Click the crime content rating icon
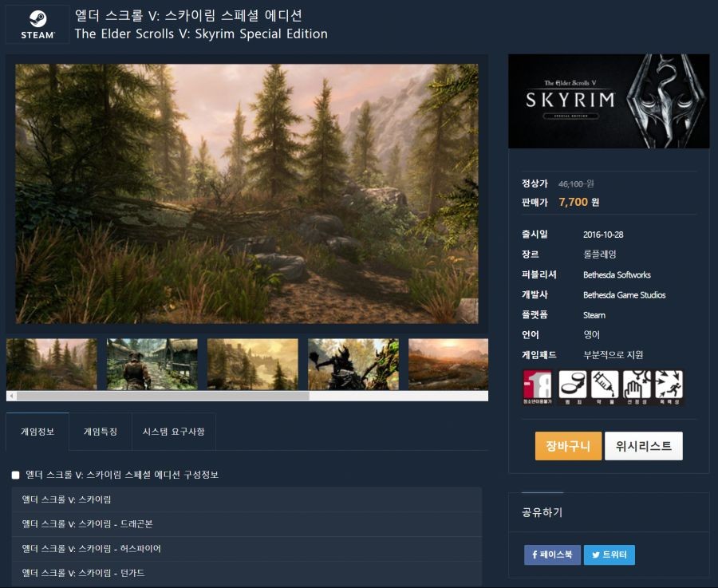 tap(572, 388)
